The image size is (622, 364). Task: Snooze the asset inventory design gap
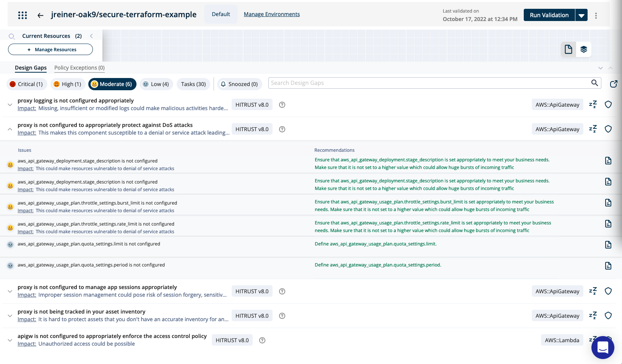tap(593, 315)
